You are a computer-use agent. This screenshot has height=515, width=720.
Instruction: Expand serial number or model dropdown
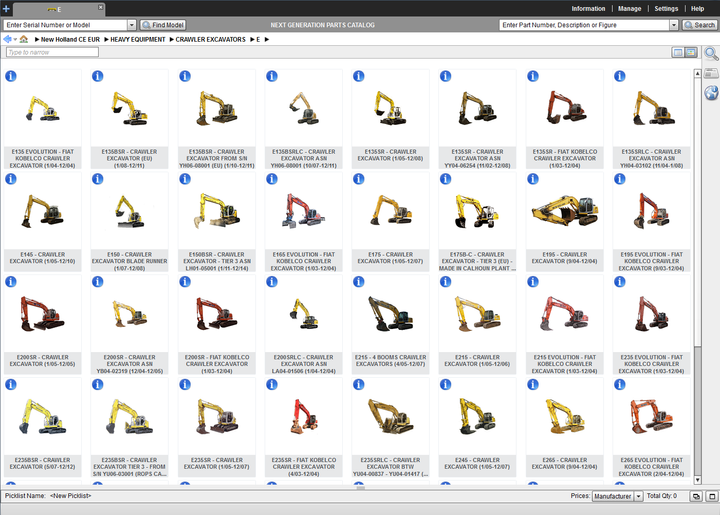click(131, 25)
